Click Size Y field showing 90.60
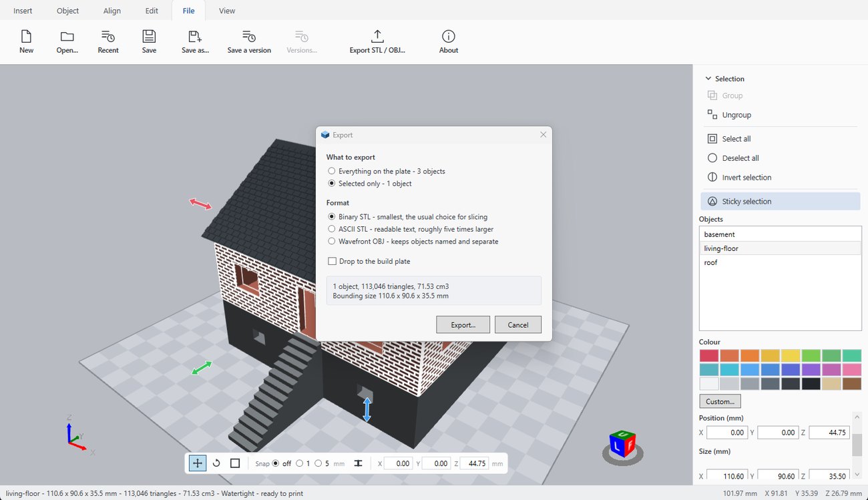Image resolution: width=868 pixels, height=500 pixels. (778, 476)
